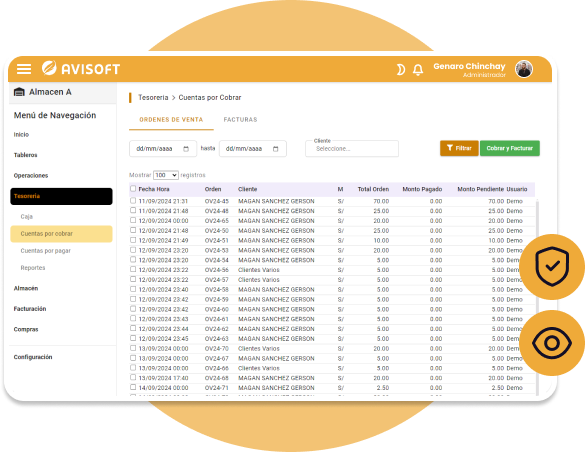This screenshot has width=585, height=452.
Task: Sort by the Total Orden column header
Action: pyautogui.click(x=373, y=189)
